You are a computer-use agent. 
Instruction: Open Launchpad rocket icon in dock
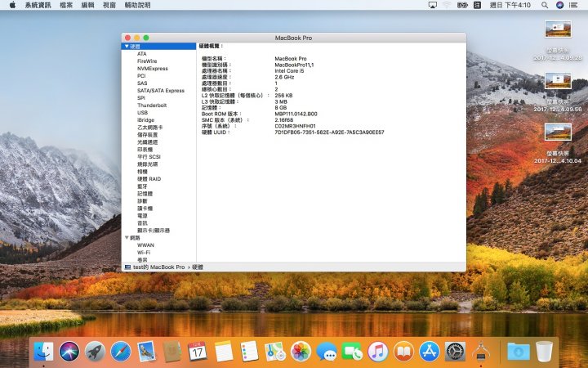click(x=95, y=352)
